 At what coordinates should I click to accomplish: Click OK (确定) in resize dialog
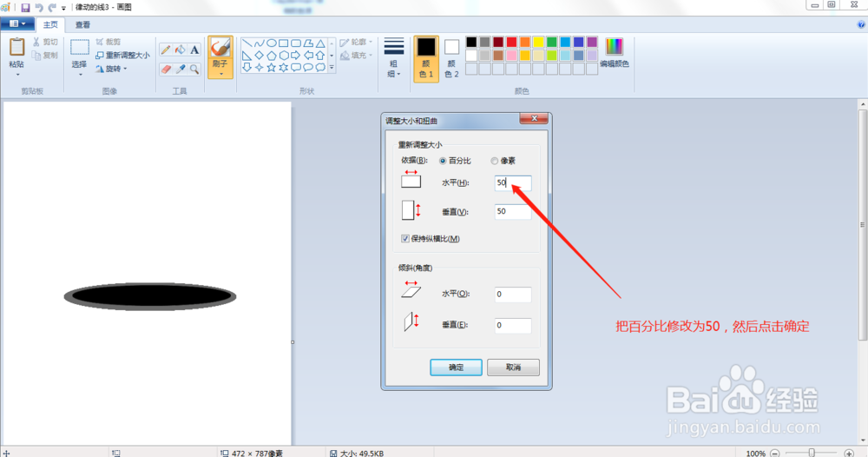457,368
